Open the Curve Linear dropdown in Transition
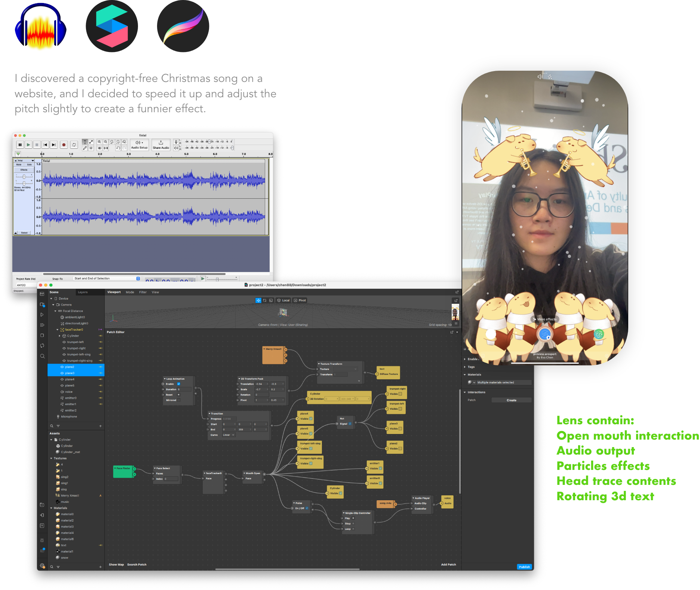Screen dimensions: 700x590 228,435
